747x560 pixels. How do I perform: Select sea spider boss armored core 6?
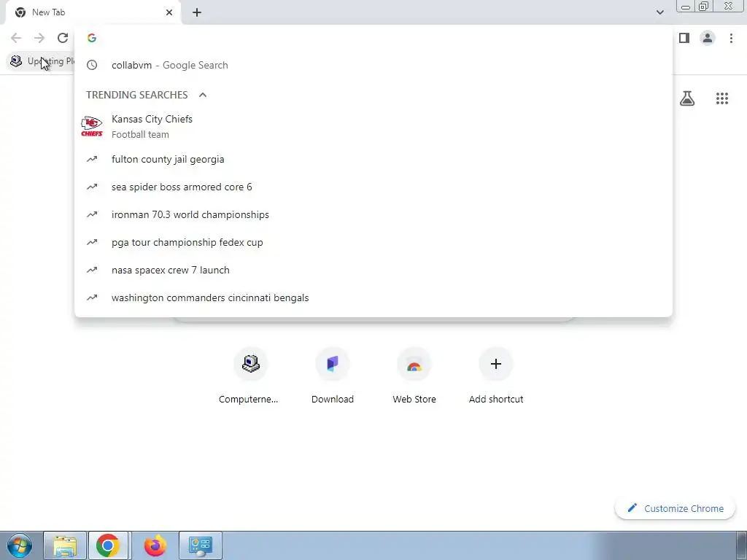click(x=373, y=187)
